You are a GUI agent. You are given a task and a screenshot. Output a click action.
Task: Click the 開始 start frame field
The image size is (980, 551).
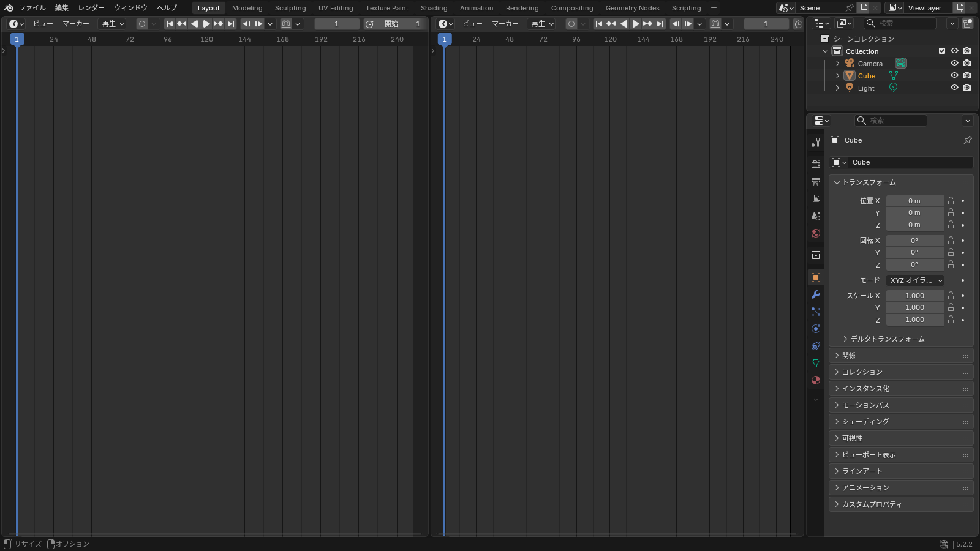coord(401,23)
